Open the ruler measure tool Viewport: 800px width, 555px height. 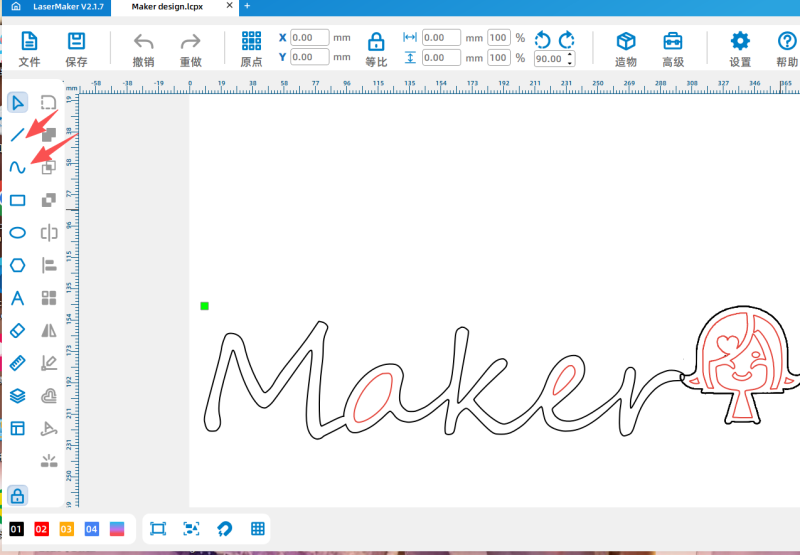(x=17, y=363)
